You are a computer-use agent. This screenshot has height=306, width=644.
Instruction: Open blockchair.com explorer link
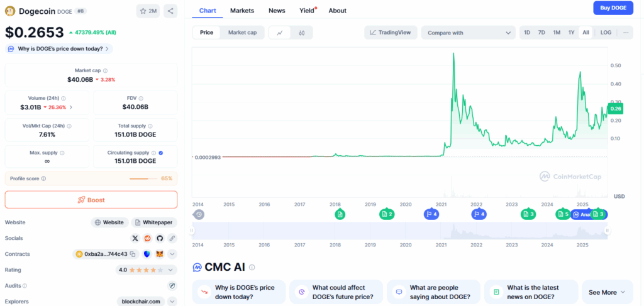click(x=140, y=302)
